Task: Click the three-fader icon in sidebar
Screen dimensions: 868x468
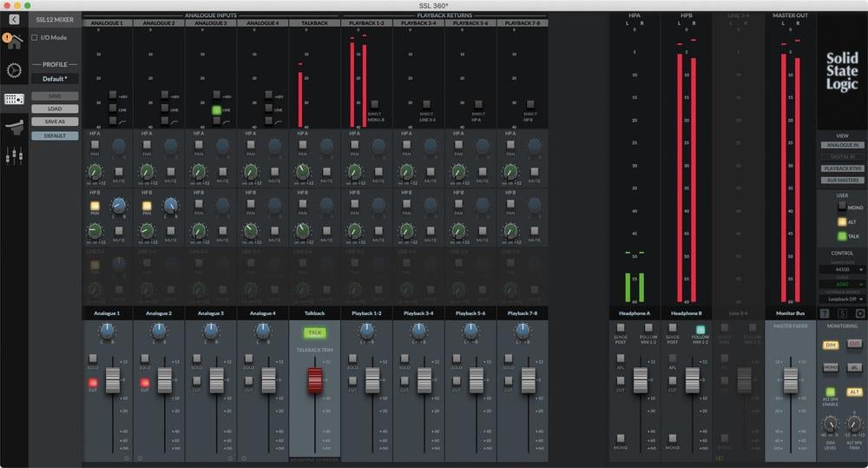Action: (x=14, y=156)
